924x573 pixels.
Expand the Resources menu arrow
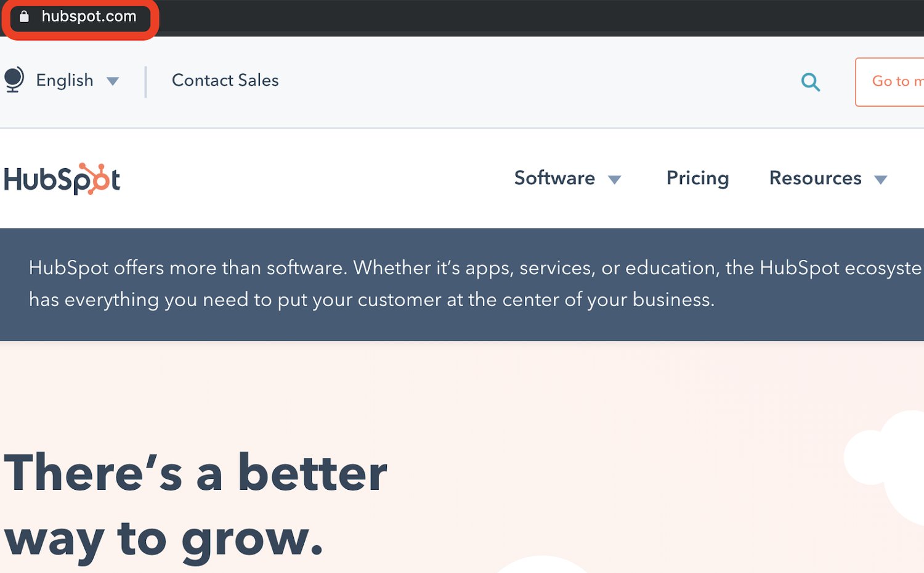[x=881, y=180]
